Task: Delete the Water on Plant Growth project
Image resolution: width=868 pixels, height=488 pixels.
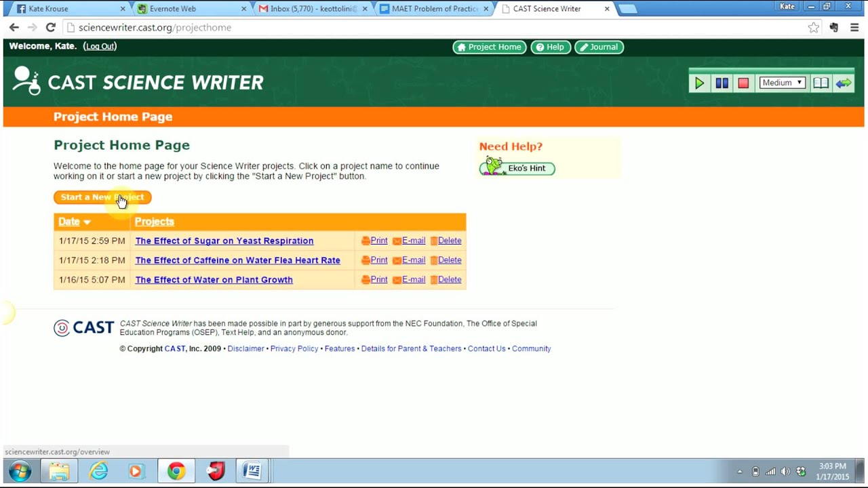Action: (446, 280)
